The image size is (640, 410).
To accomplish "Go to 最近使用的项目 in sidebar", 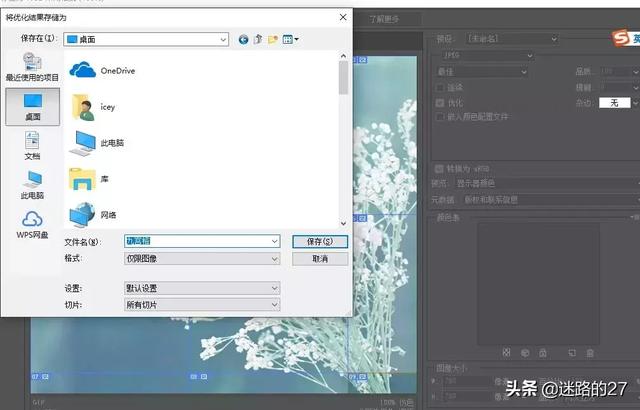I will click(32, 68).
